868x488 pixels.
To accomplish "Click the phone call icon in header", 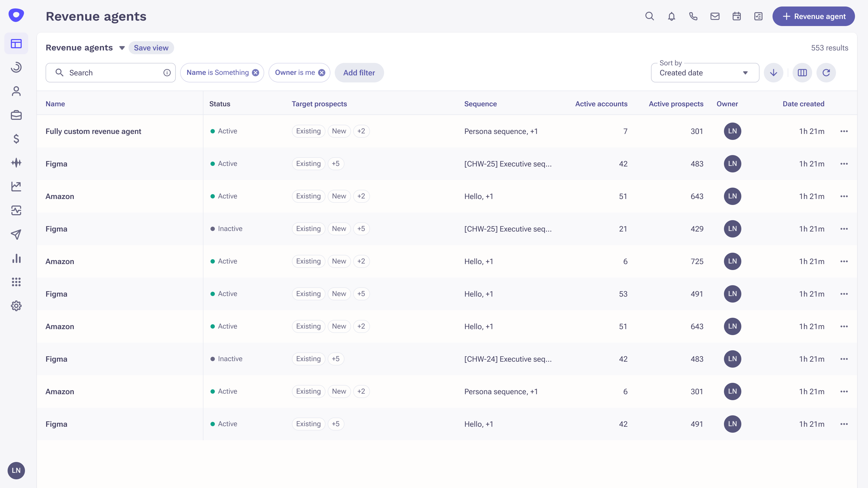I will 693,16.
